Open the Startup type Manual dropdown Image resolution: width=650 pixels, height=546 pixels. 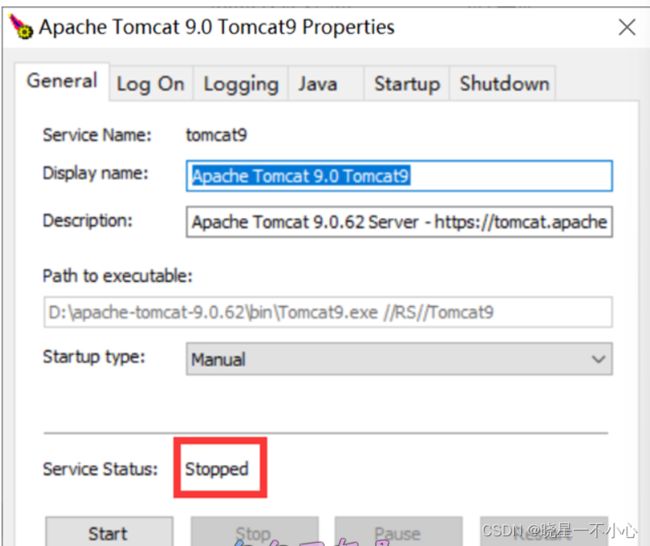pos(399,359)
